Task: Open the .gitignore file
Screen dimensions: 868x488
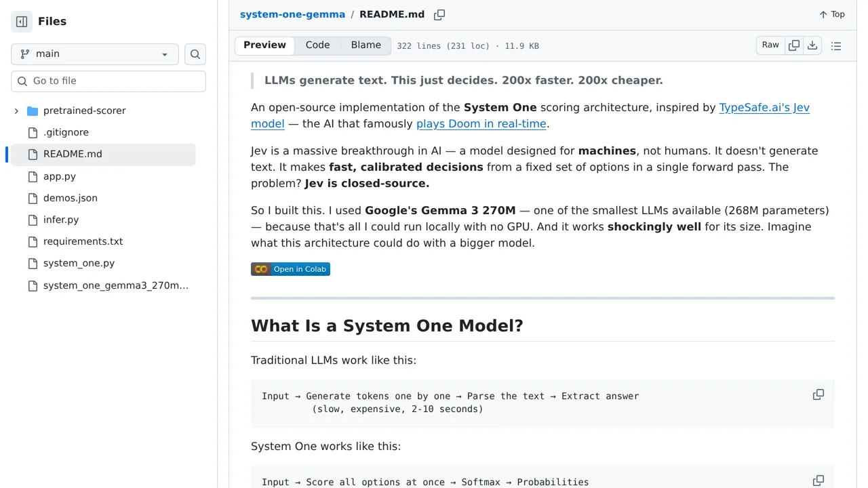Action: 66,132
